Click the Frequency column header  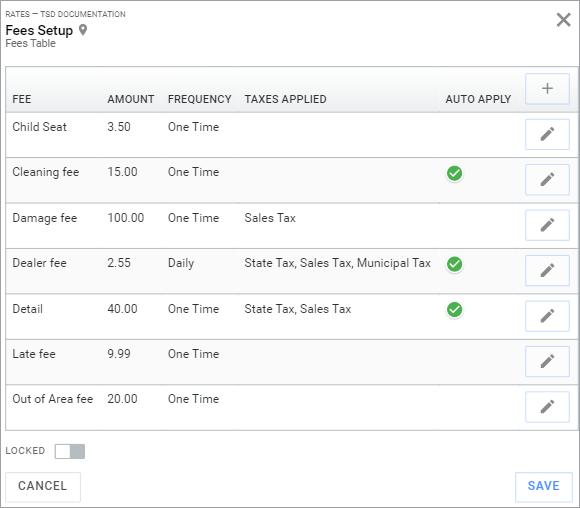click(199, 99)
